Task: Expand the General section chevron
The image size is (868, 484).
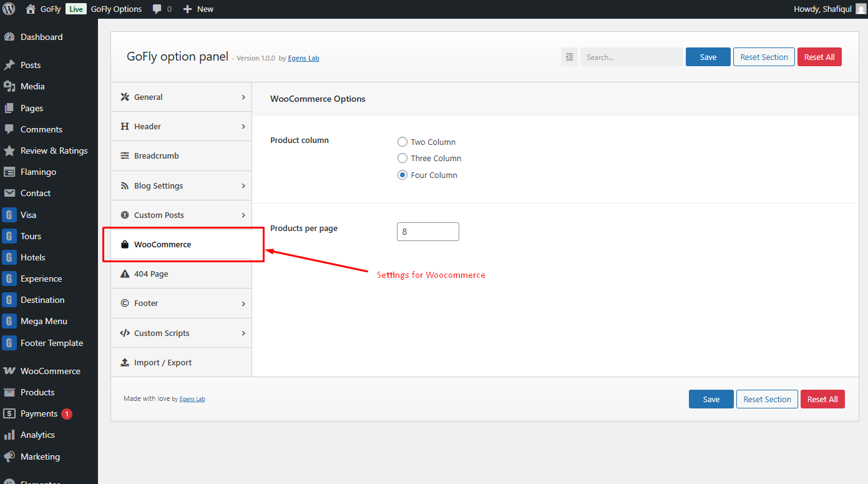Action: click(x=243, y=97)
